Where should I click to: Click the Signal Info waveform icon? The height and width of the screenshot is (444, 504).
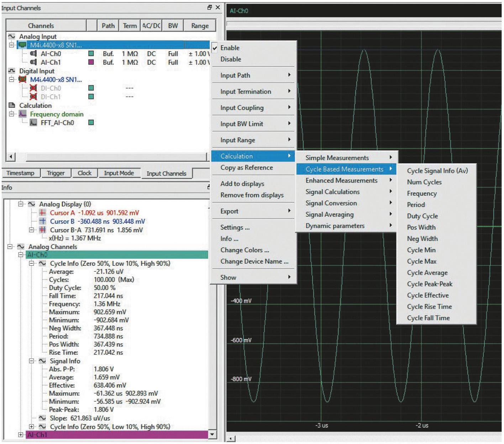42,361
